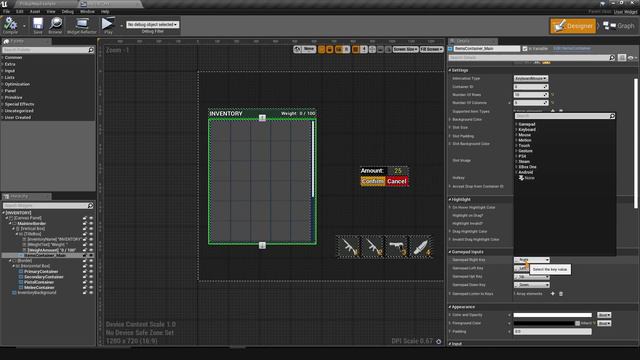Image resolution: width=640 pixels, height=360 pixels.
Task: Click the Search Palette field
Action: click(48, 50)
